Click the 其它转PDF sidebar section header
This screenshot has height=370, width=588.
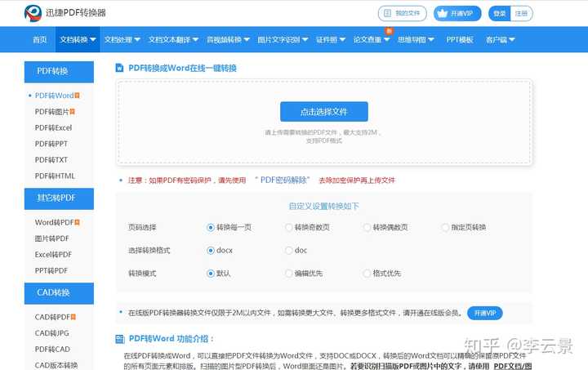(x=59, y=198)
